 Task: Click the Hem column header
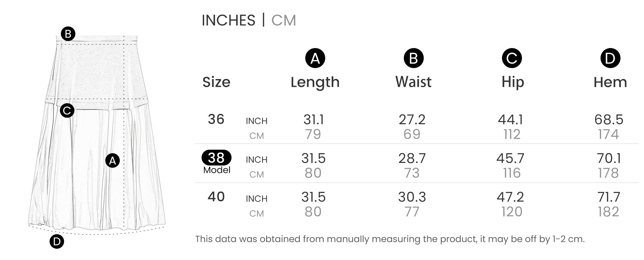(610, 82)
